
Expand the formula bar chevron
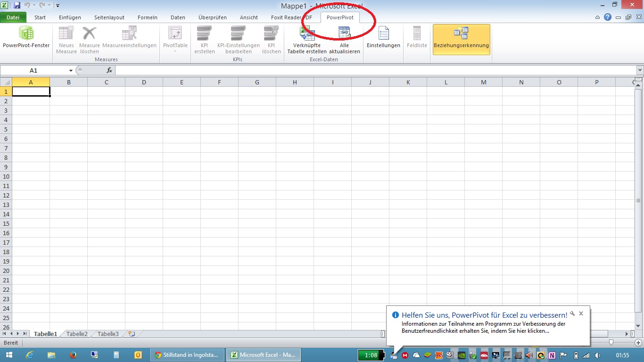[x=640, y=70]
